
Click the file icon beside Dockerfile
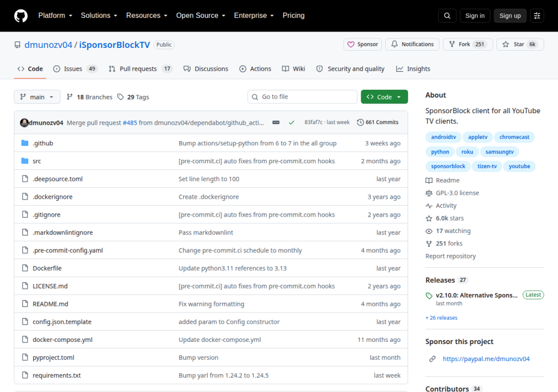(25, 268)
